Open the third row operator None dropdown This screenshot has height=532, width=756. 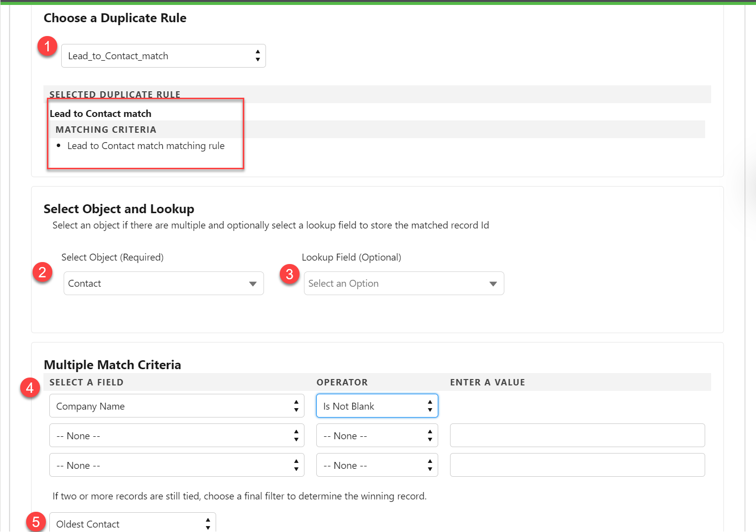coord(377,465)
